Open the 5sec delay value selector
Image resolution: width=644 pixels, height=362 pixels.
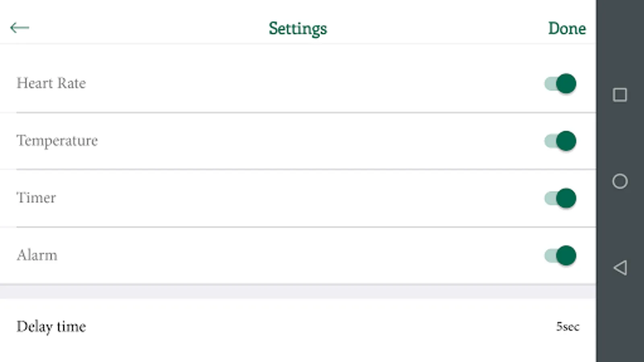tap(568, 327)
